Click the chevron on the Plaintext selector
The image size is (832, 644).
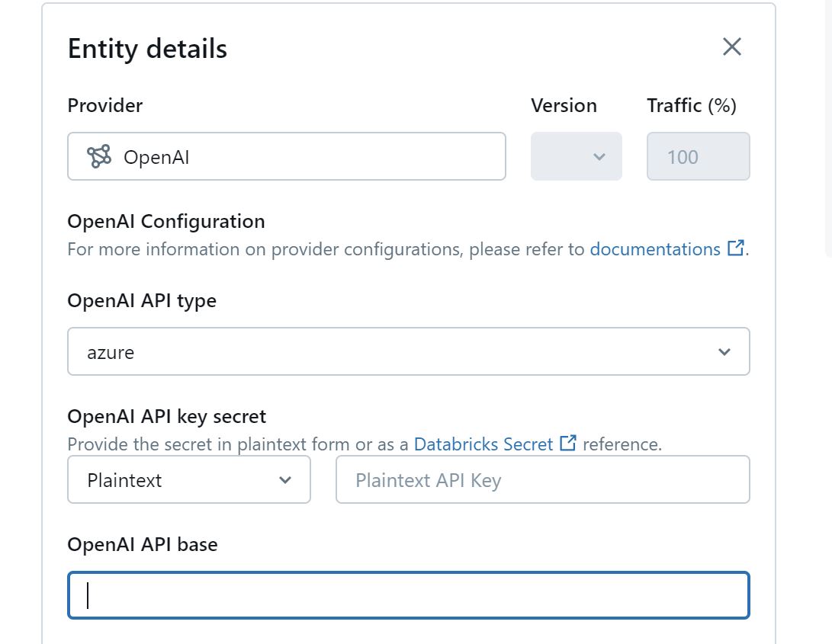tap(284, 480)
